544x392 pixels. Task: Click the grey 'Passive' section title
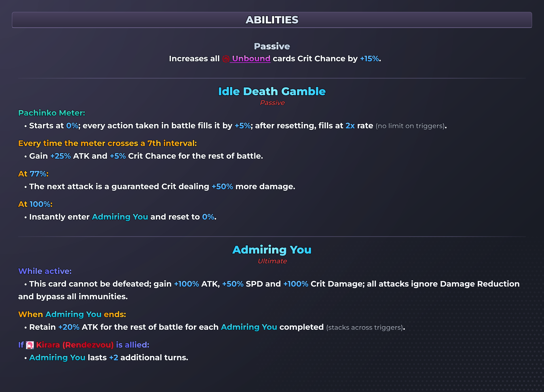coord(272,46)
